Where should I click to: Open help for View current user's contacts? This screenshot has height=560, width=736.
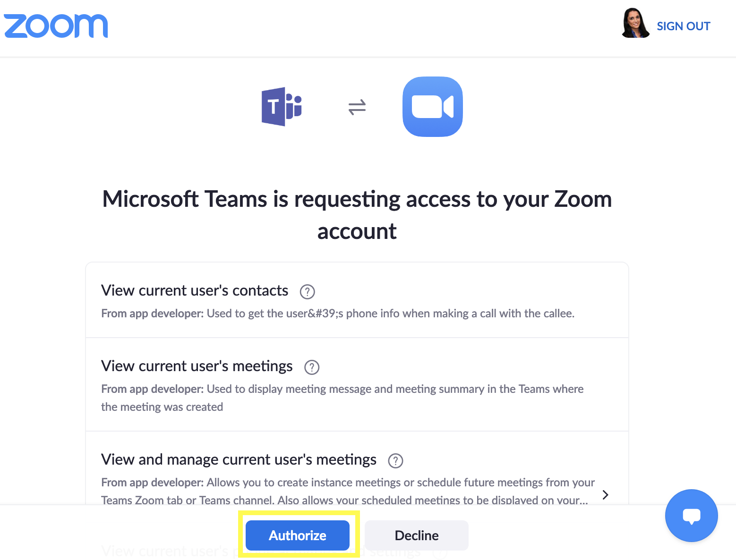tap(308, 292)
